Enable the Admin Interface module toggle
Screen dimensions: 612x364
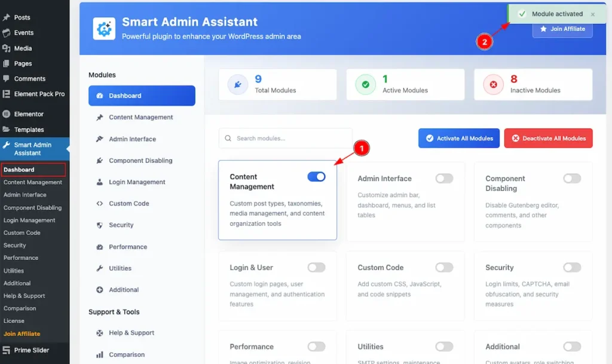pos(444,178)
